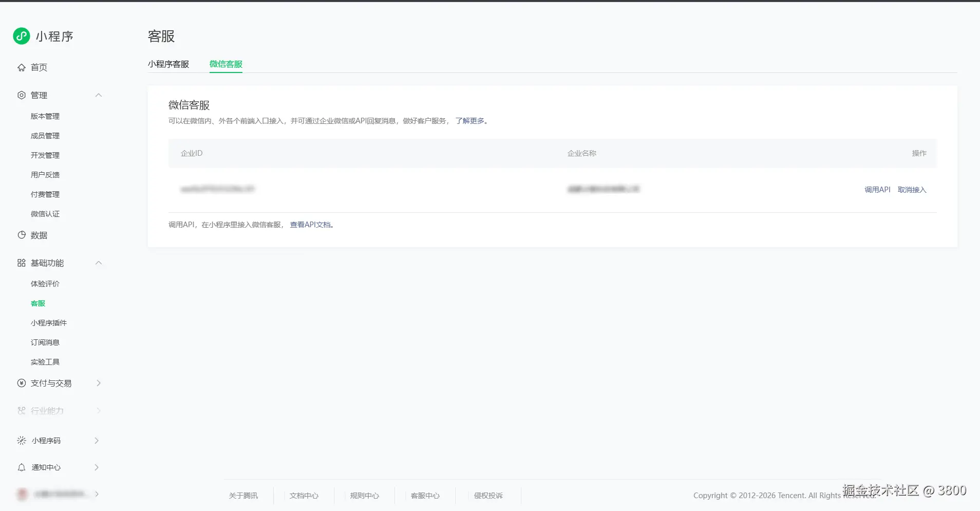Expand the 行业能力 section arrow
This screenshot has height=511, width=980.
[x=99, y=410]
